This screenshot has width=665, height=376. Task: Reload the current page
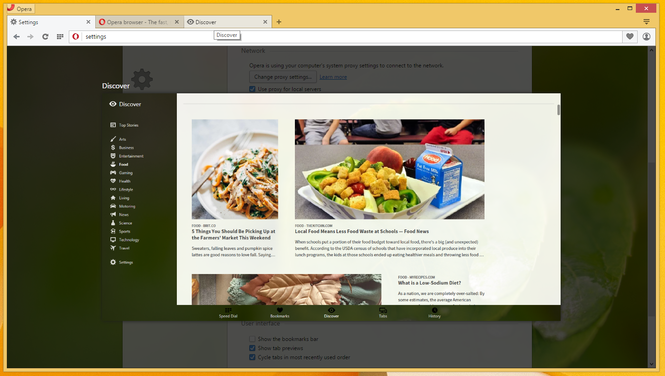[45, 37]
